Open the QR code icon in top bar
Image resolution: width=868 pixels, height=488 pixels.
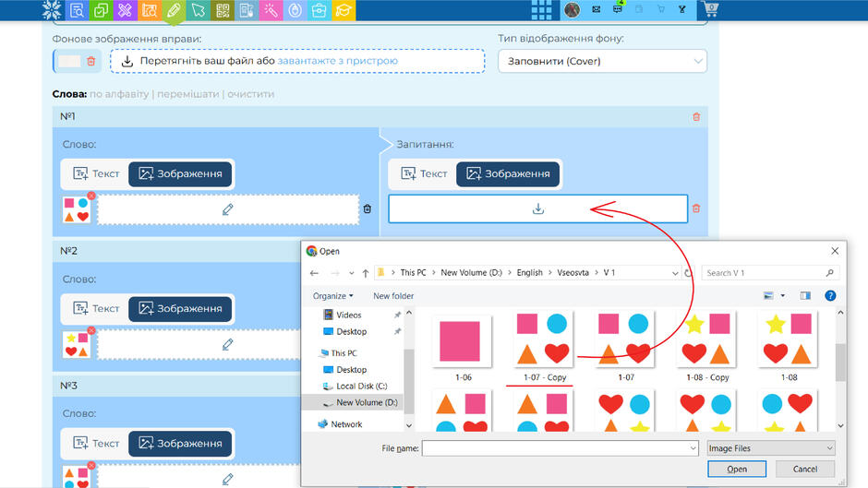pos(223,10)
